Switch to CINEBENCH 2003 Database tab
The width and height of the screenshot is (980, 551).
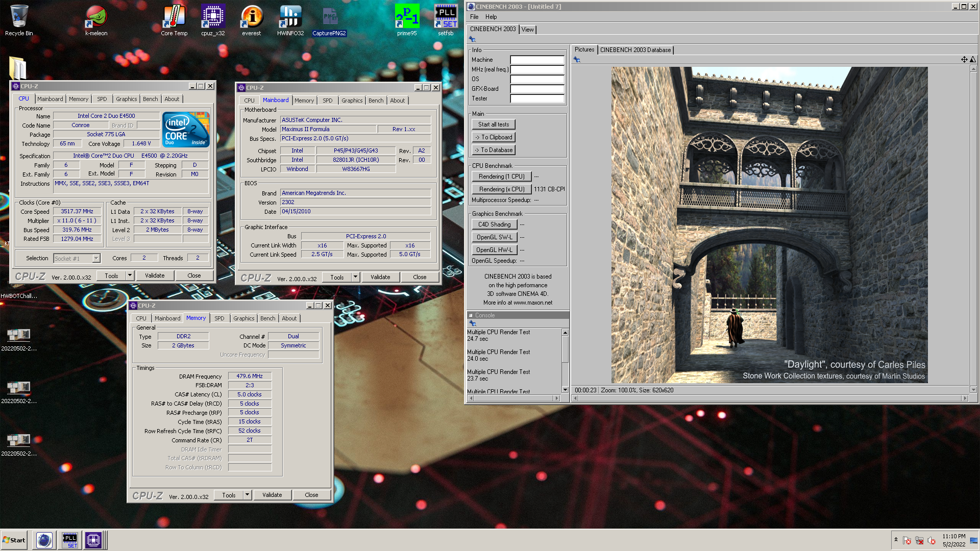coord(635,50)
